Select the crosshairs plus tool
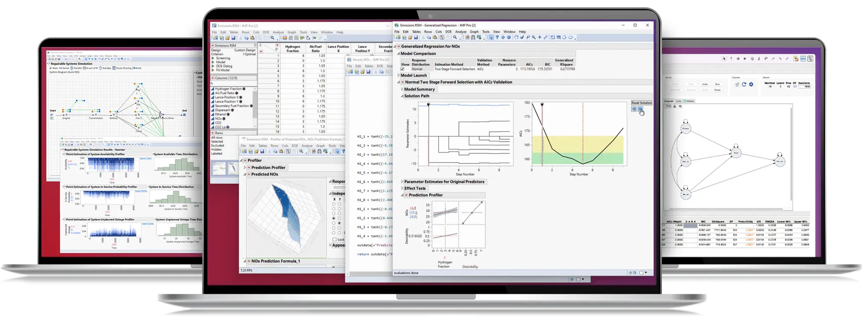 click(539, 38)
